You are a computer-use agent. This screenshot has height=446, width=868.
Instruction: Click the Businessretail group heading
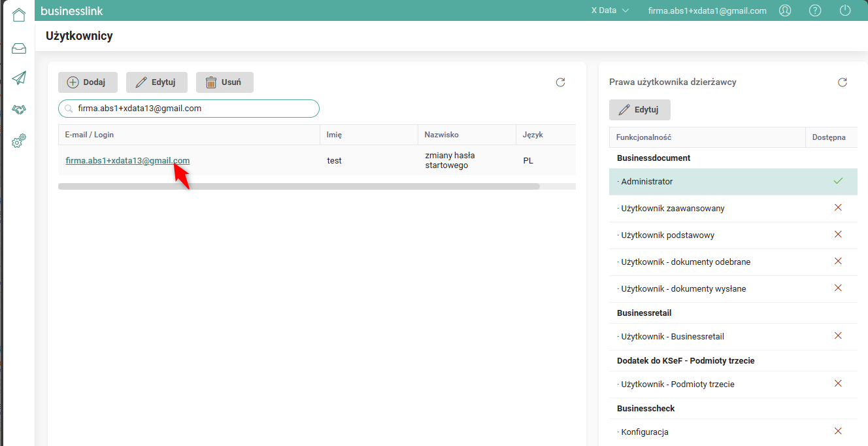pyautogui.click(x=644, y=313)
